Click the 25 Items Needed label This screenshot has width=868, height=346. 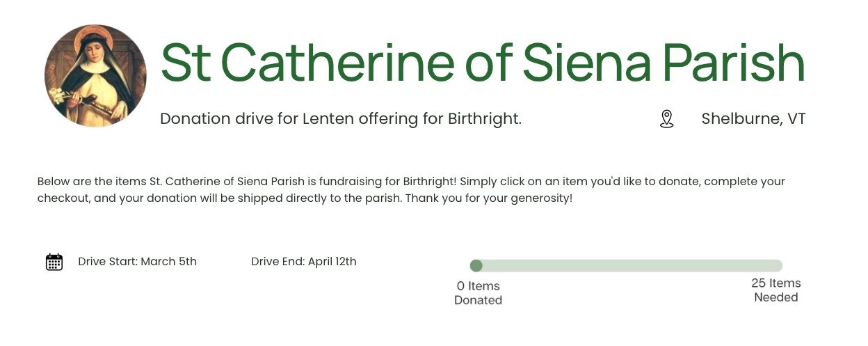[776, 290]
